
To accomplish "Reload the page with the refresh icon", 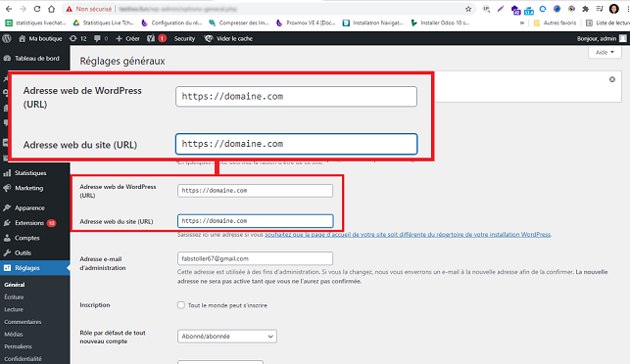I will pyautogui.click(x=37, y=9).
